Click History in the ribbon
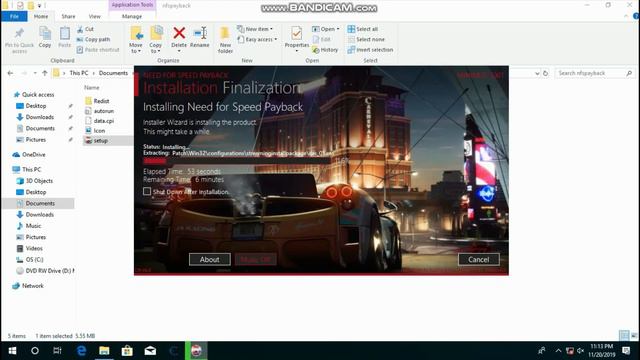This screenshot has width=640, height=360. point(325,50)
